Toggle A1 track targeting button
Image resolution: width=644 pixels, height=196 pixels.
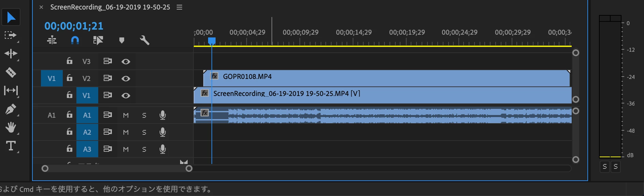pos(87,115)
